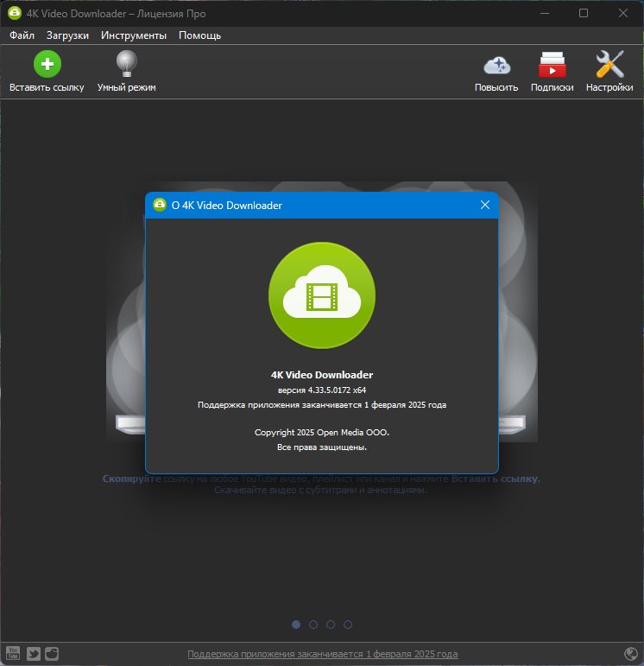This screenshot has height=666, width=644.
Task: Select the fourth slide indicator dot
Action: point(348,625)
